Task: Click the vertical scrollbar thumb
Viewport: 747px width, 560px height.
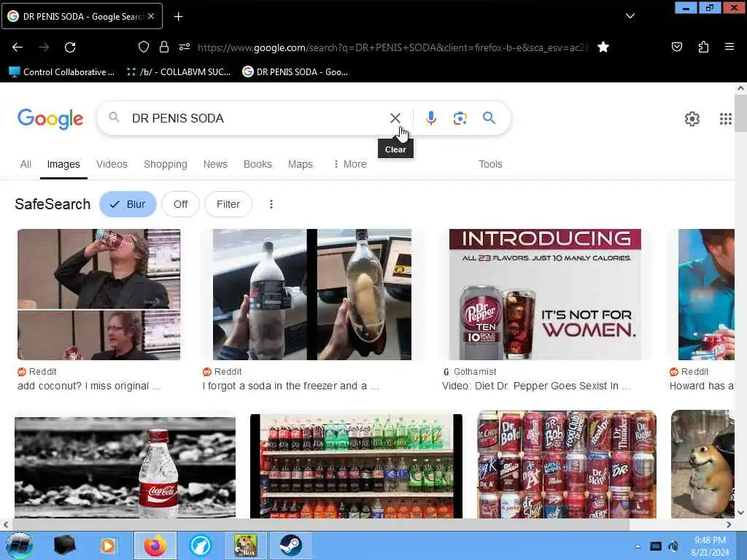Action: tap(740, 113)
